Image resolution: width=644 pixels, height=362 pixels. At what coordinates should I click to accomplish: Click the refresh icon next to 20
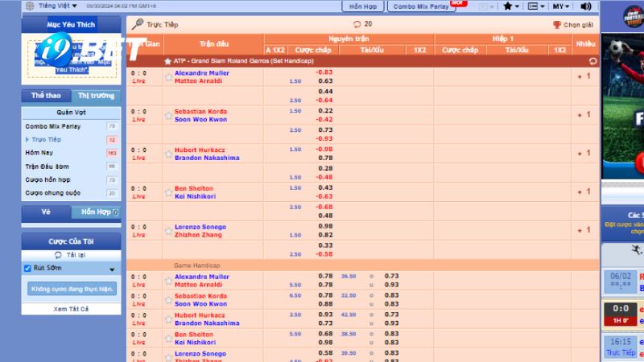357,24
